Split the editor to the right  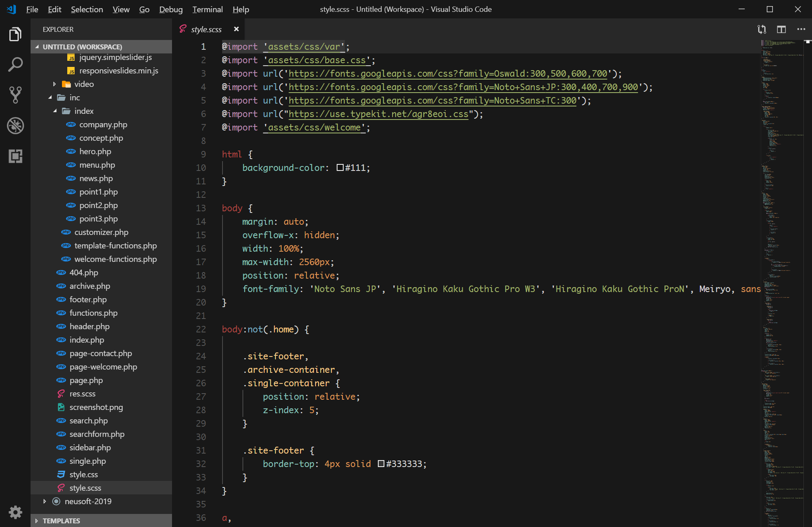click(x=781, y=29)
